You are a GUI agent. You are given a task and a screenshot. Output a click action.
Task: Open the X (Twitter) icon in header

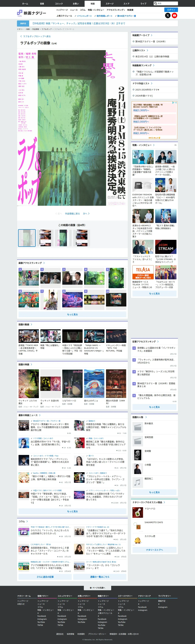coord(168,15)
